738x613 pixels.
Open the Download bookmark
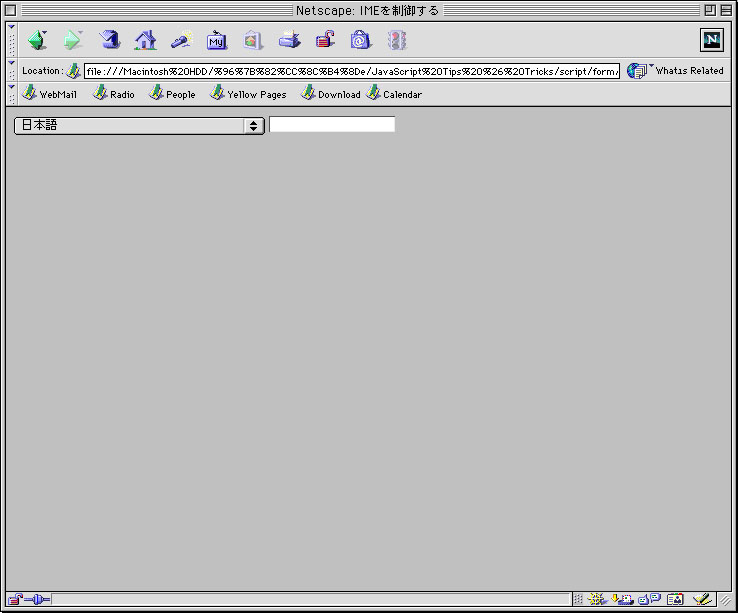330,93
